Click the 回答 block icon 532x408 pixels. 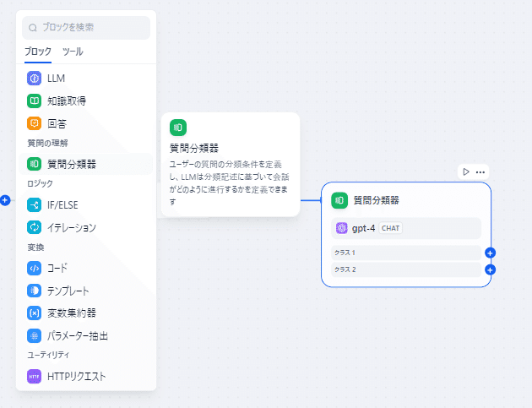[x=35, y=123]
